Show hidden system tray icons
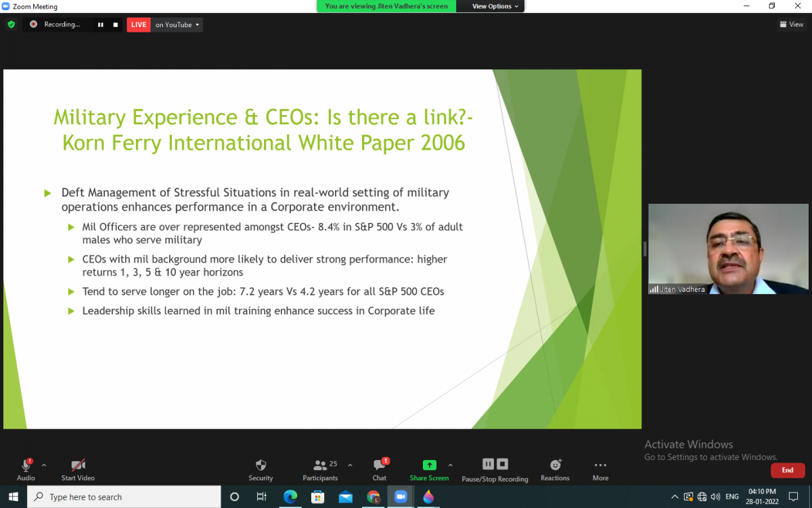 pos(675,496)
